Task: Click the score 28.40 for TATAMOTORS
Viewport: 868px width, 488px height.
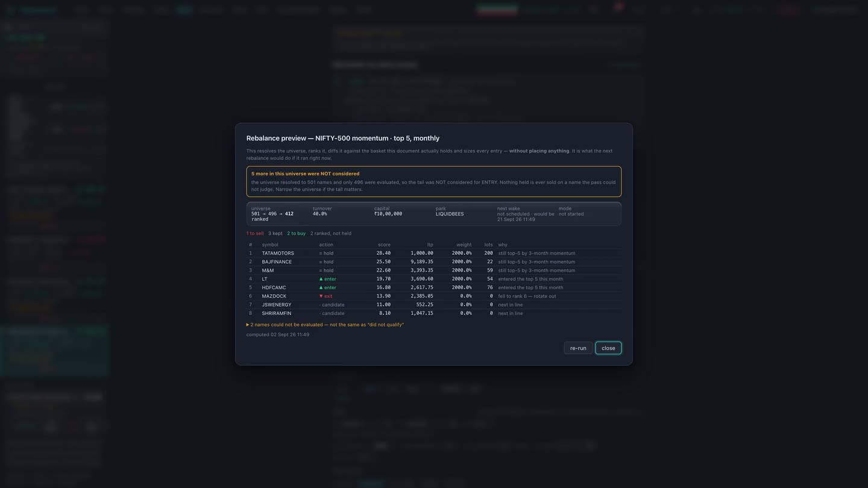Action: (383, 253)
